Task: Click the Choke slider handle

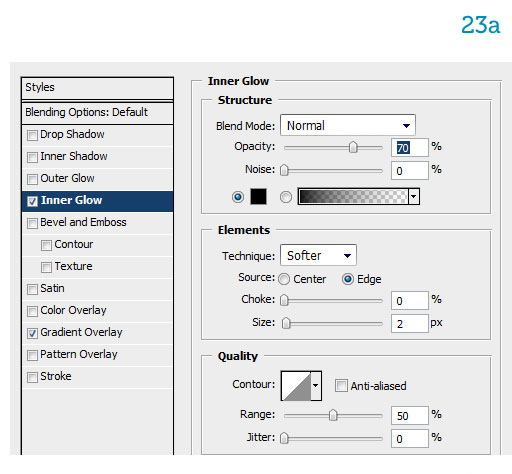Action: 284,300
